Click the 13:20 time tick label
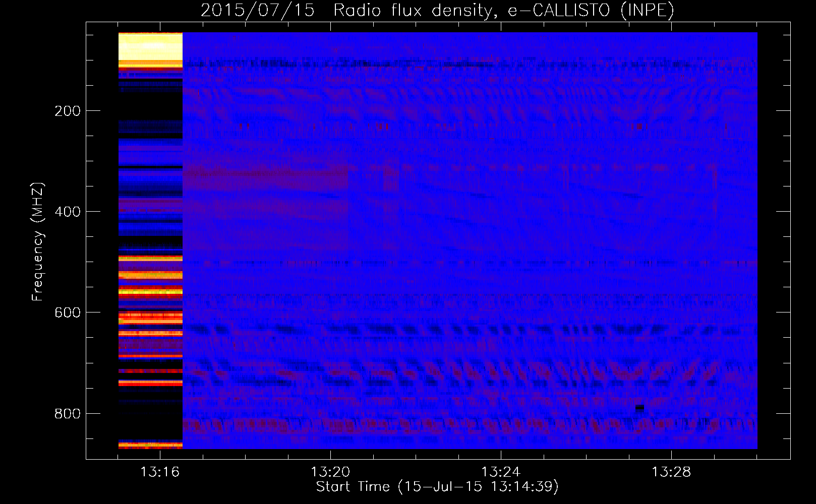This screenshot has width=816, height=504. [330, 472]
